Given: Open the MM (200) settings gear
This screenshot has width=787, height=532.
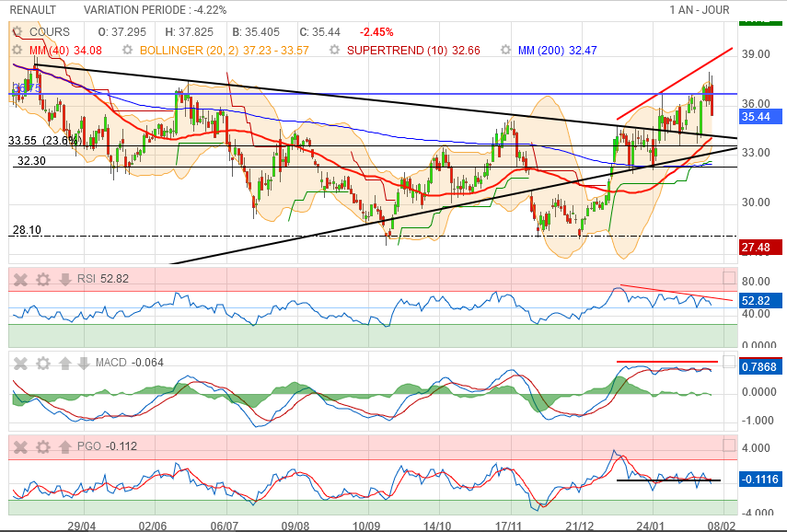Looking at the screenshot, I should point(506,51).
